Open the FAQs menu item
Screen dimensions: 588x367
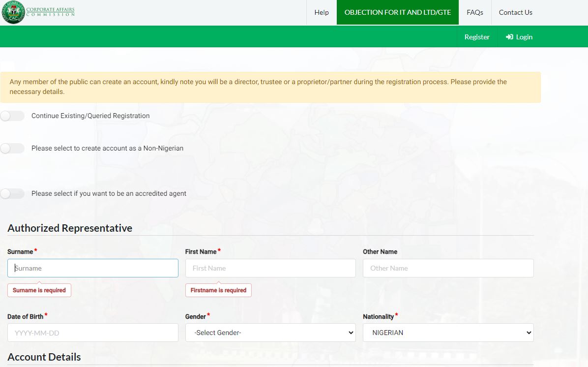pyautogui.click(x=474, y=12)
